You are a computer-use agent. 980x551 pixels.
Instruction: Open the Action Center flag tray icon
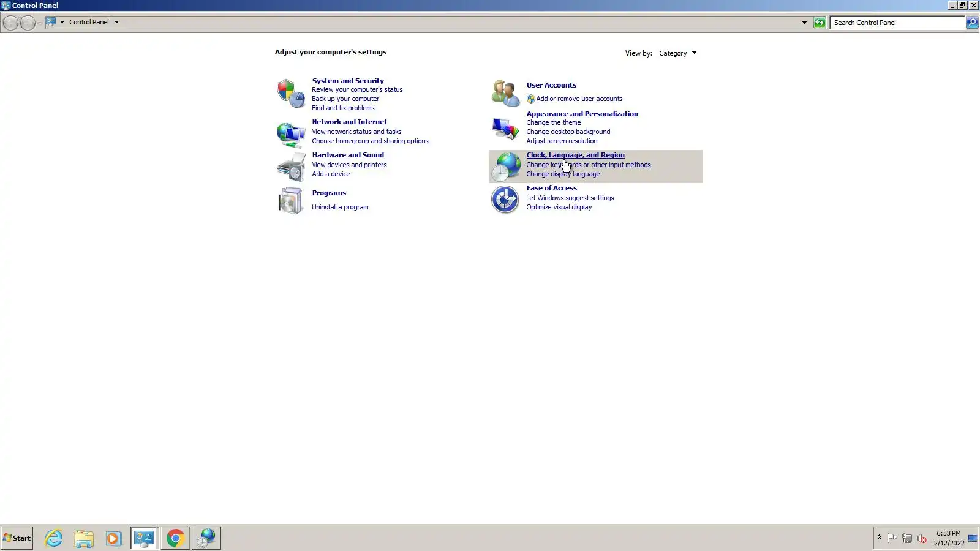point(892,538)
